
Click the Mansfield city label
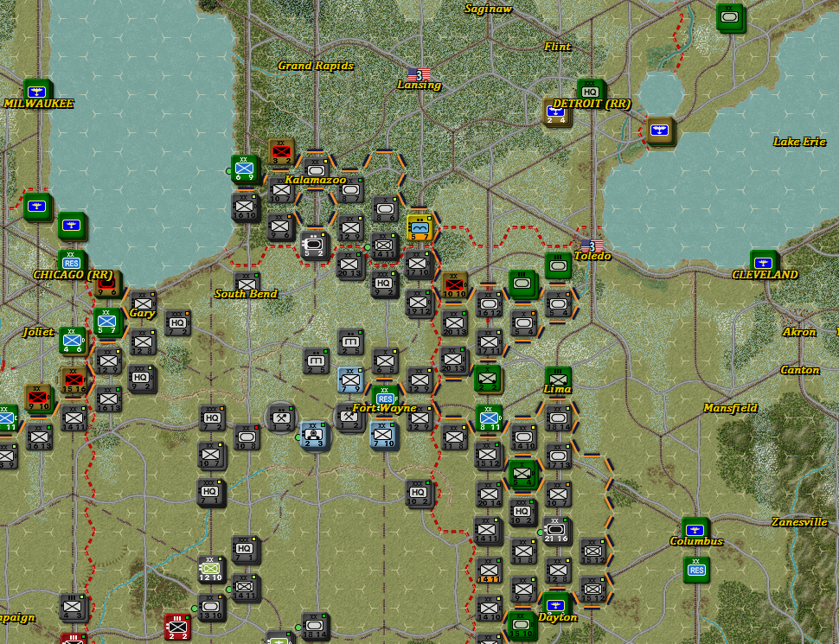pyautogui.click(x=730, y=408)
